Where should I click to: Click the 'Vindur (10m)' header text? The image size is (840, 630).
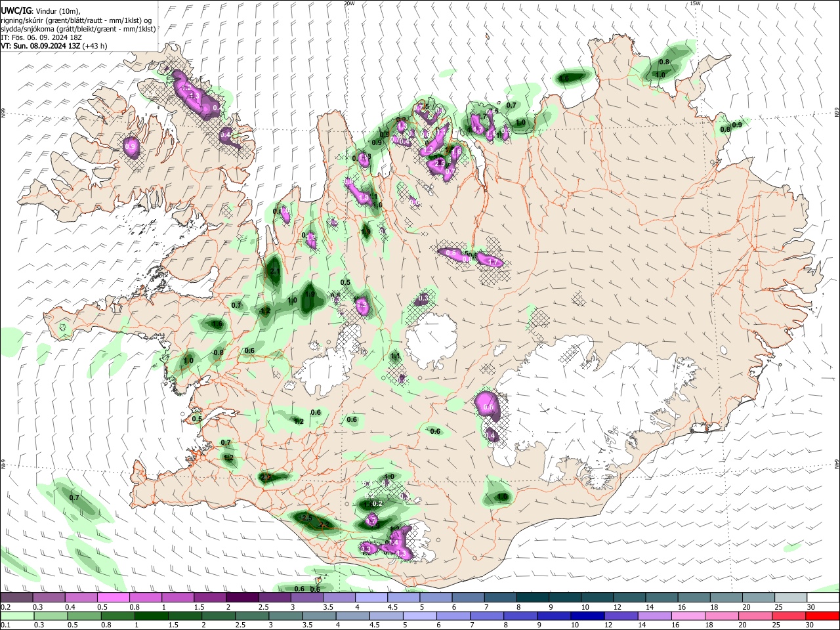pyautogui.click(x=57, y=11)
